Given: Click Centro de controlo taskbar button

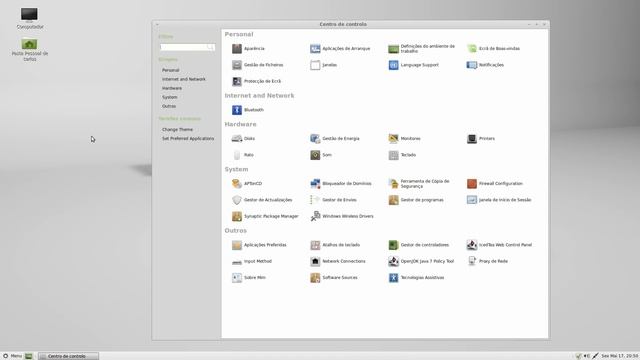Looking at the screenshot, I should coord(68,356).
